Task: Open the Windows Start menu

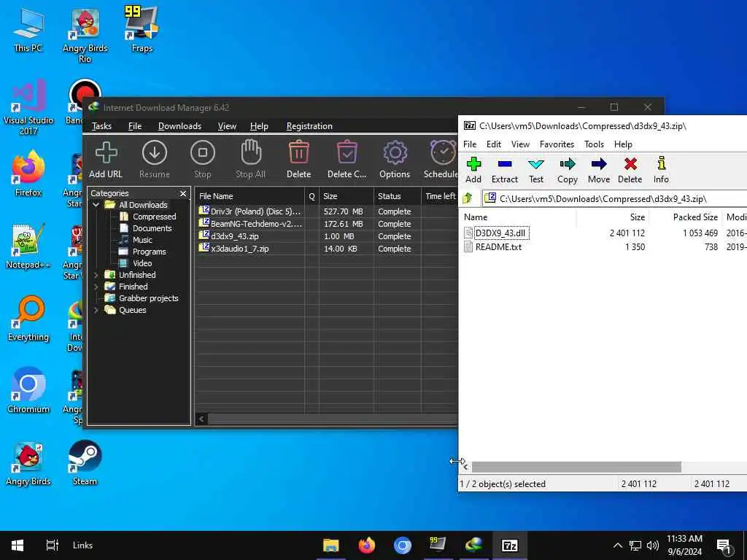Action: click(x=18, y=545)
